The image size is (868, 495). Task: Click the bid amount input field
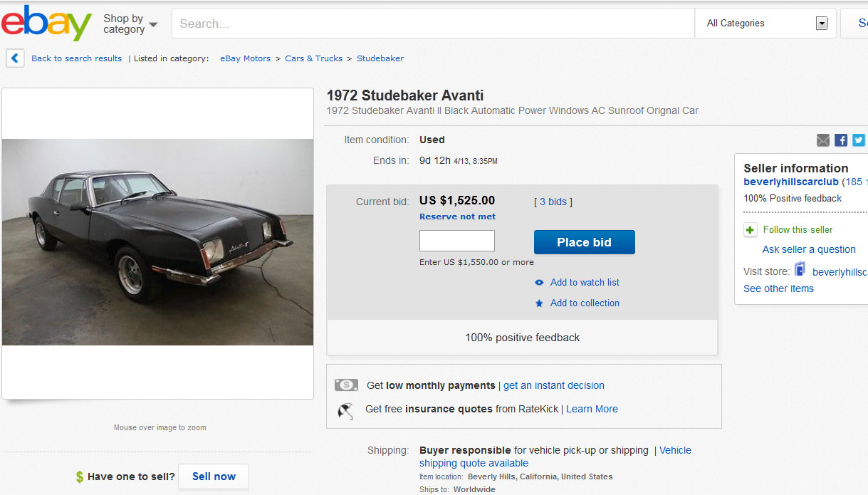coord(456,241)
